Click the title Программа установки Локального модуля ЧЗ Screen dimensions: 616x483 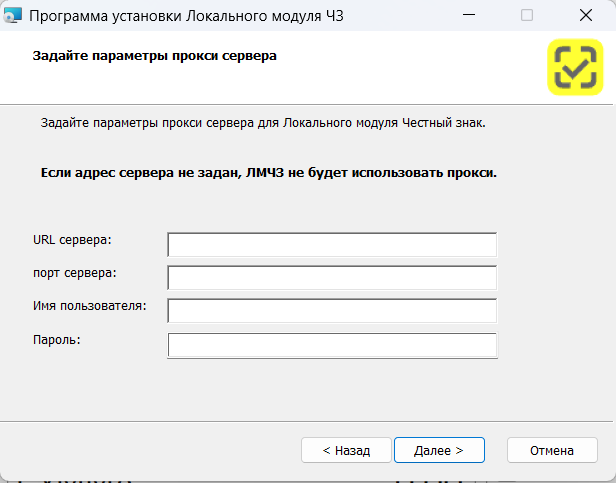[186, 16]
